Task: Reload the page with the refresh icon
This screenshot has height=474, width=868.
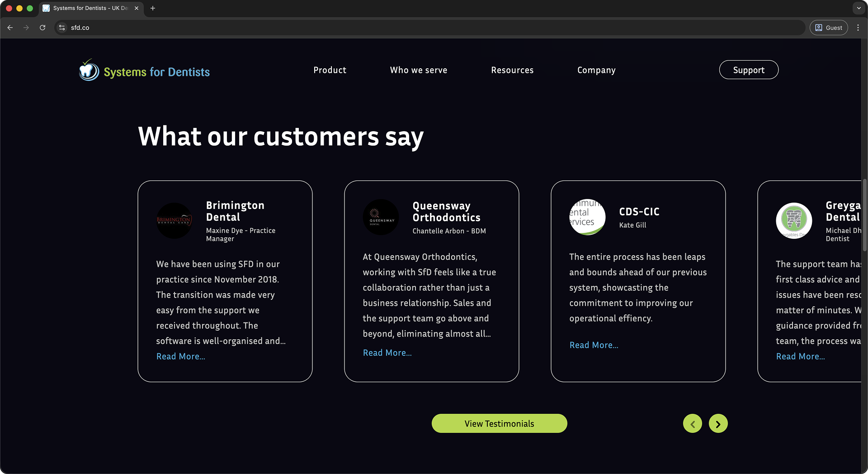Action: 42,28
